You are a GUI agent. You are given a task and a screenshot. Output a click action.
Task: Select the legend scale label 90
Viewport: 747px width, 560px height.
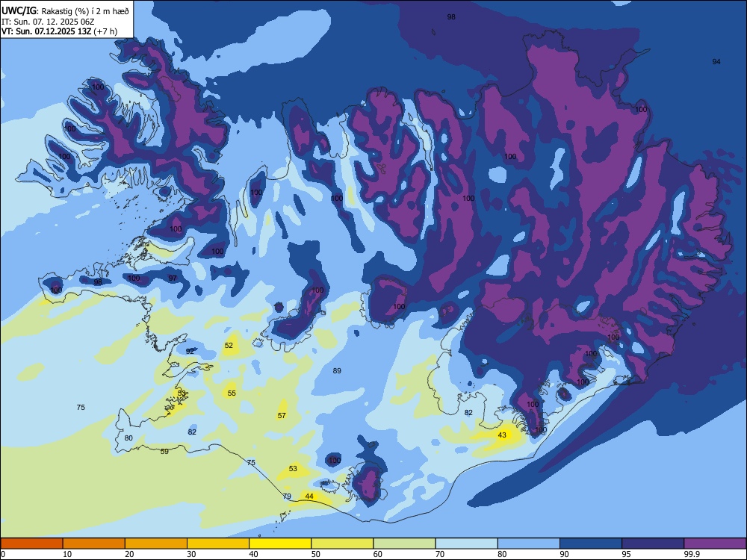(564, 554)
